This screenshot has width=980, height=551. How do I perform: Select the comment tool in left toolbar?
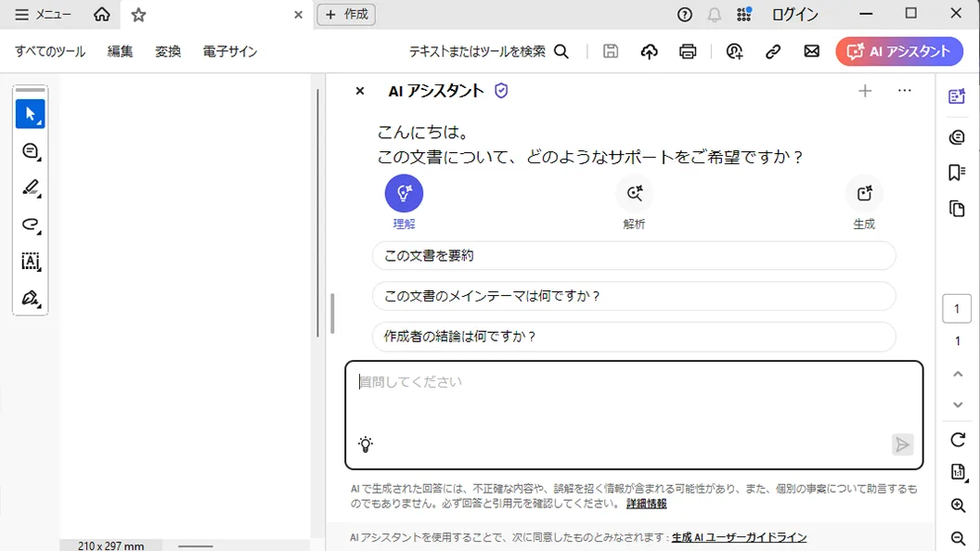point(31,151)
